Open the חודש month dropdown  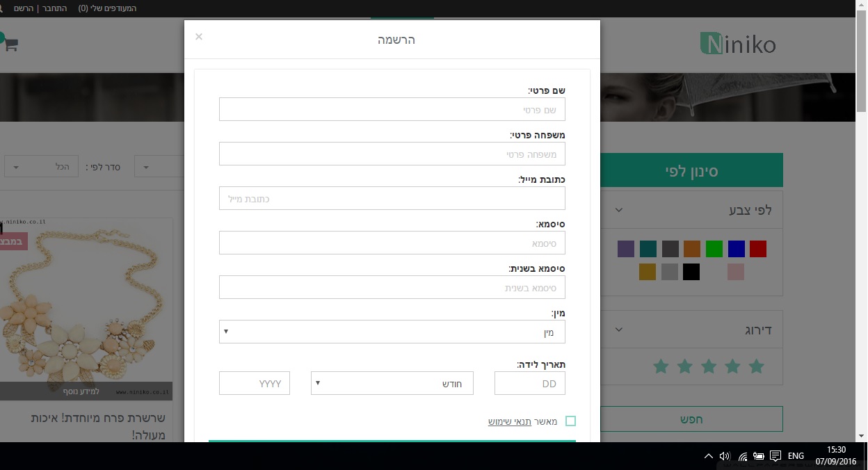[392, 383]
